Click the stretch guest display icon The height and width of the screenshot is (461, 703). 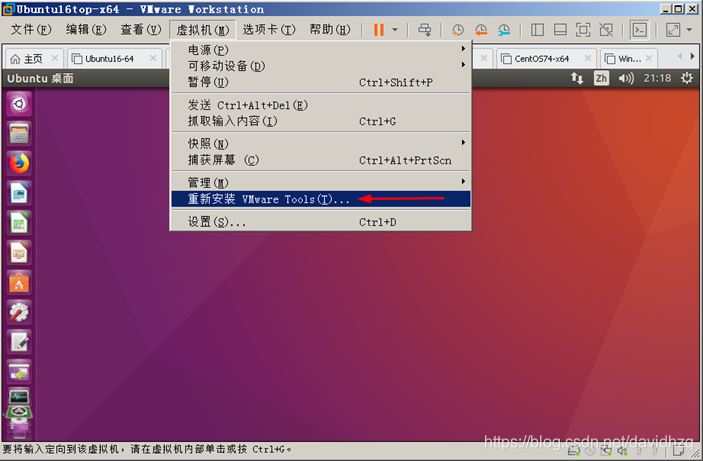point(673,30)
